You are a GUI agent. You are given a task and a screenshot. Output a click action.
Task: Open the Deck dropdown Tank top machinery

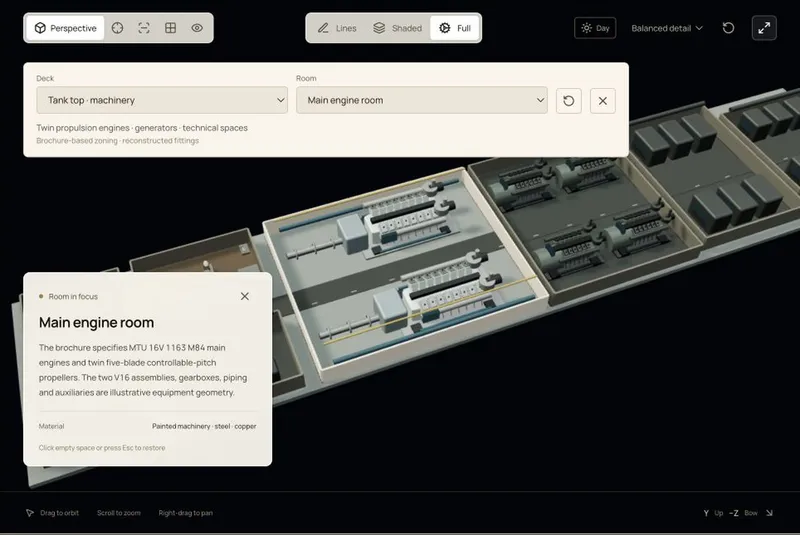point(162,100)
